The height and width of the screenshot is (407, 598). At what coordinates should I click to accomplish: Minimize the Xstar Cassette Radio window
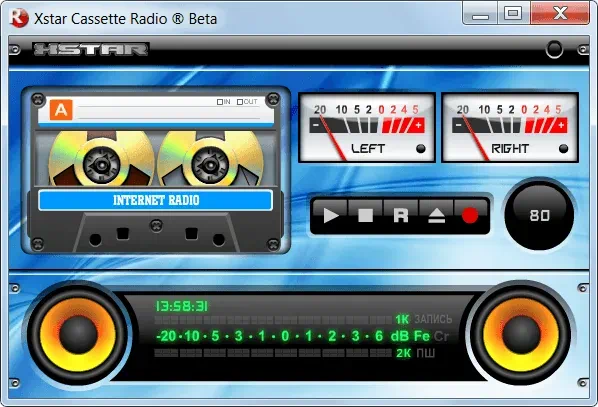point(480,14)
